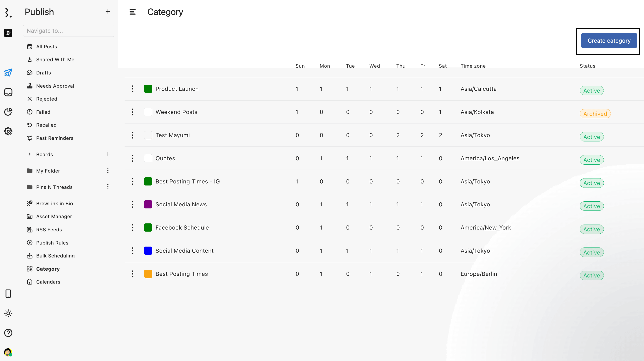
Task: Open options menu for Pins N Threads
Action: coord(108,187)
